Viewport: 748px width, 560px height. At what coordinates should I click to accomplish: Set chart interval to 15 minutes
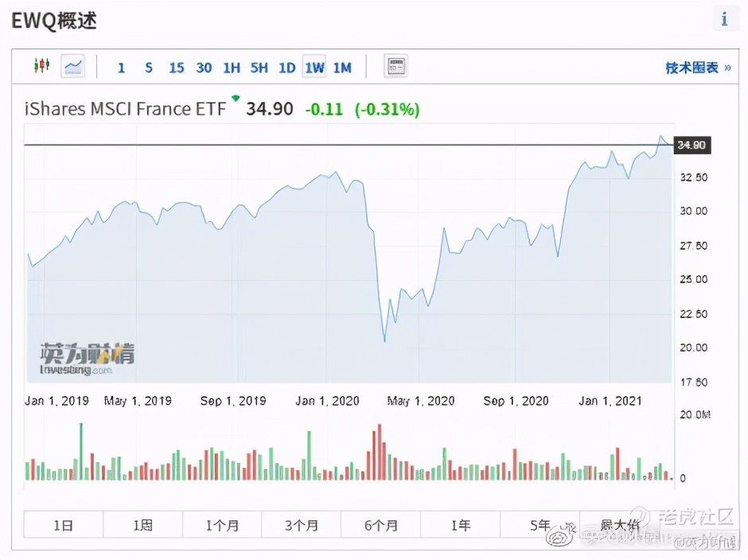(176, 68)
